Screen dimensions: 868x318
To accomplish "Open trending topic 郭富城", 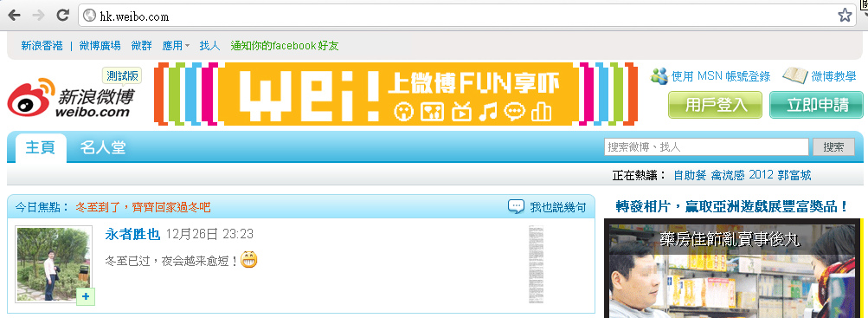I will (795, 176).
